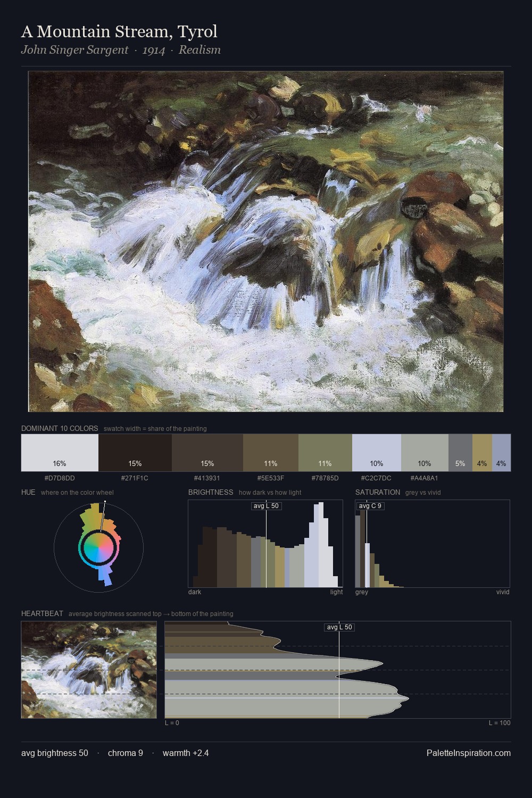Screen dimensions: 532x798
Task: Pick the #A4A8A1 10% grey swatch
Action: point(425,453)
